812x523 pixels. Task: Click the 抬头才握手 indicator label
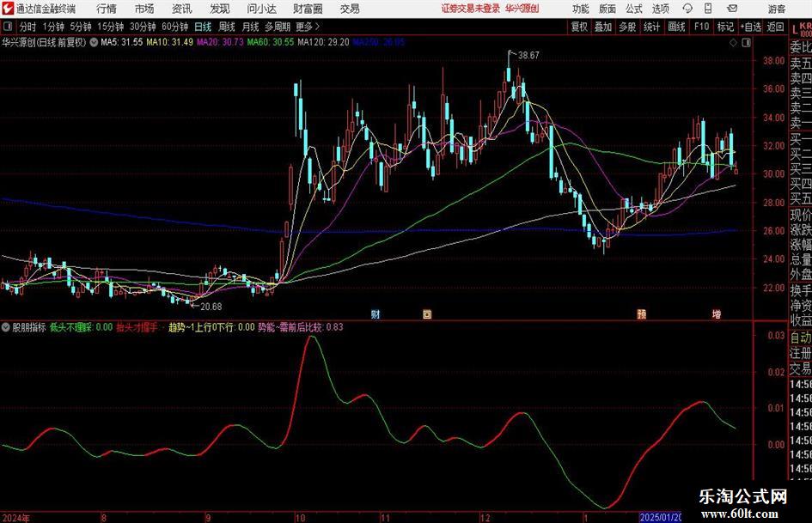pyautogui.click(x=137, y=327)
